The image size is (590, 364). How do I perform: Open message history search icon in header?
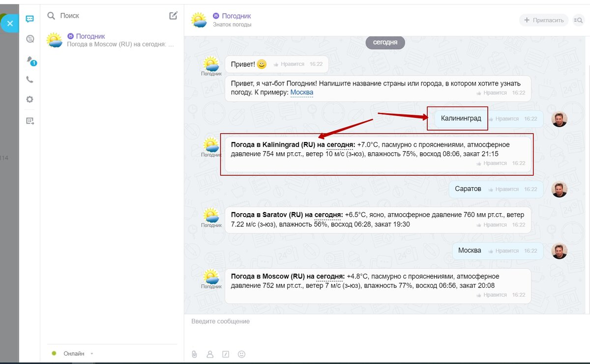click(x=578, y=20)
